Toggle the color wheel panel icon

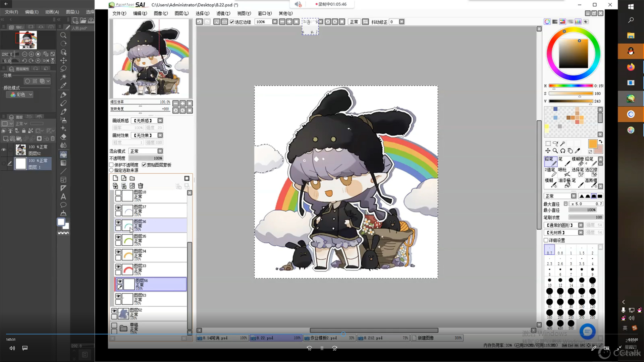click(547, 22)
